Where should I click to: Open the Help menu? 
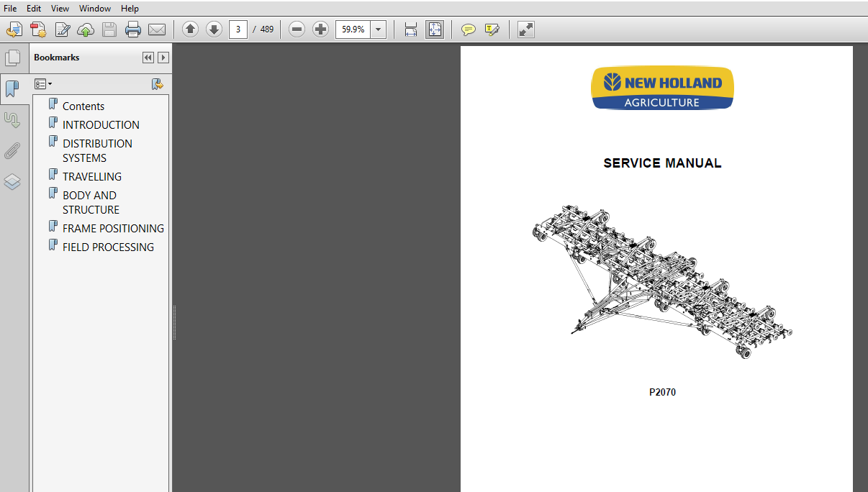pyautogui.click(x=130, y=9)
